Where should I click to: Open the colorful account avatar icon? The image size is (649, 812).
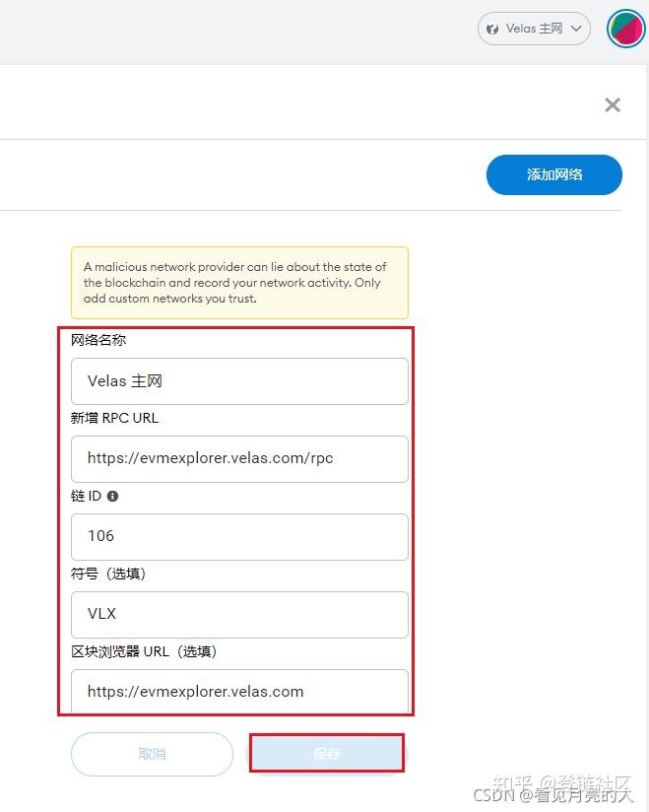click(x=625, y=29)
